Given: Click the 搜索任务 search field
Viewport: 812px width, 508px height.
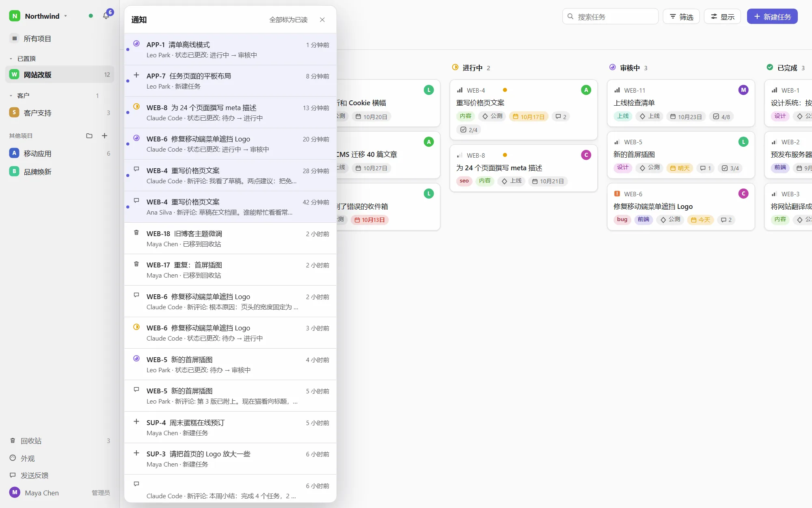Looking at the screenshot, I should click(610, 17).
